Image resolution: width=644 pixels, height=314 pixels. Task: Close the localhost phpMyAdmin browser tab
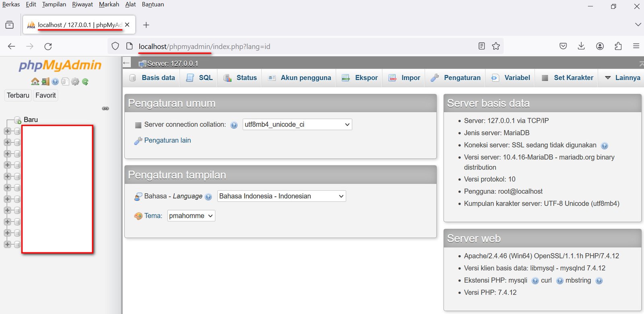(x=127, y=25)
